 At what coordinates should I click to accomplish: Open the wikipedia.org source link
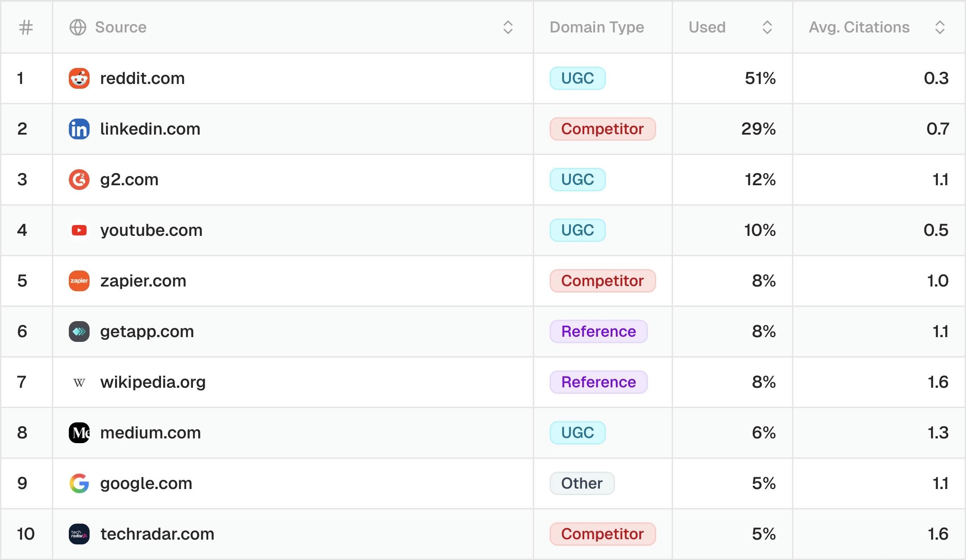coord(153,382)
